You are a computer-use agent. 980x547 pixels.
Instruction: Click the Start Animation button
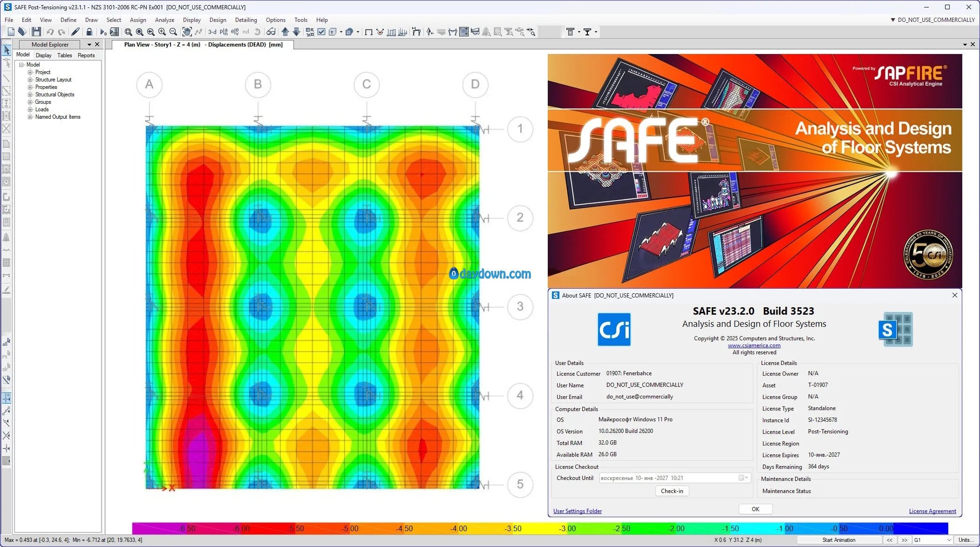coord(838,540)
